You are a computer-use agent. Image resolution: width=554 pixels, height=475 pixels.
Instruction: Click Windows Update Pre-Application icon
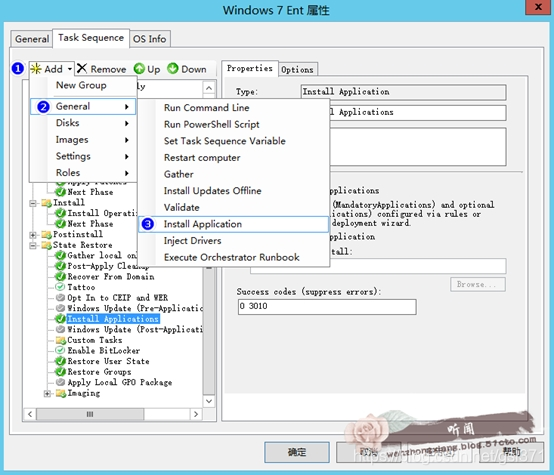pos(60,308)
